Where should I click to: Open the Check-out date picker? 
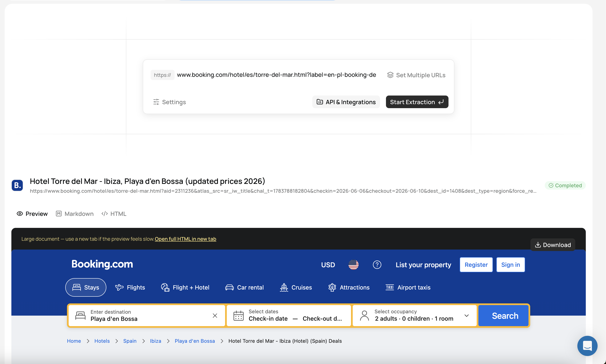[x=322, y=319]
